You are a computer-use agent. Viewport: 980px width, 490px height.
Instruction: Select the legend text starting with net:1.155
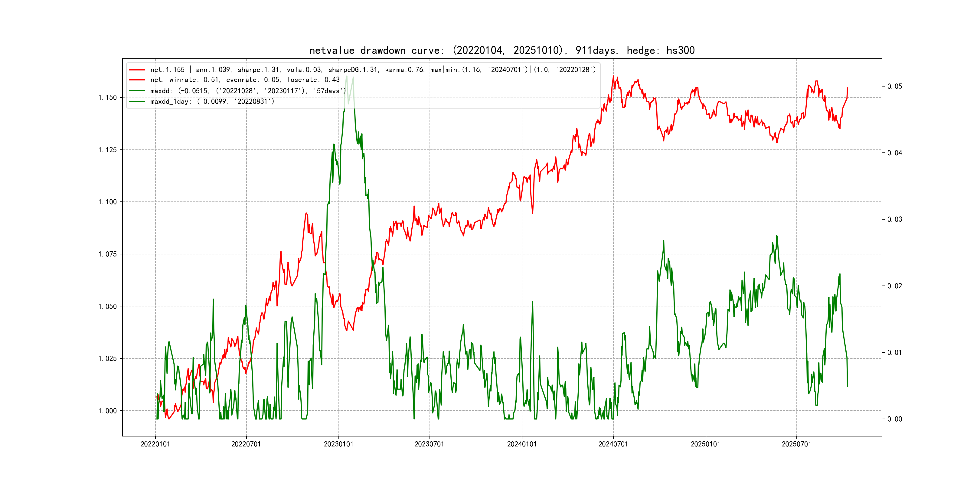pyautogui.click(x=373, y=70)
